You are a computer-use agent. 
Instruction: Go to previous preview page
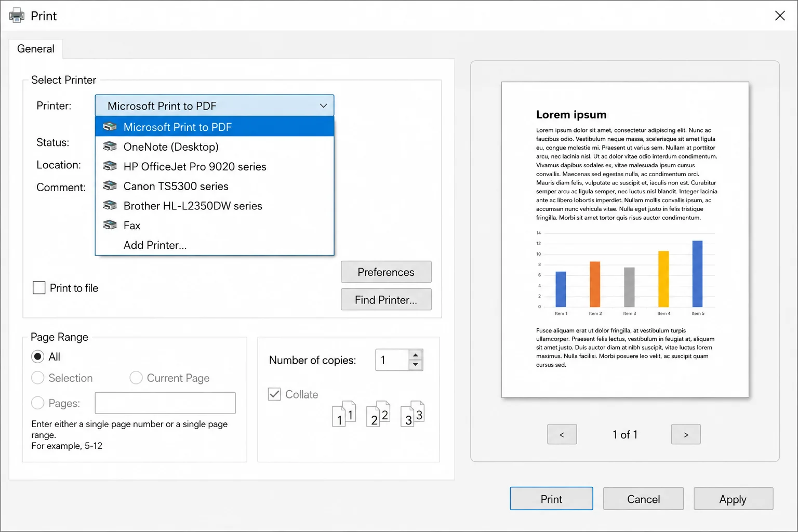(562, 434)
